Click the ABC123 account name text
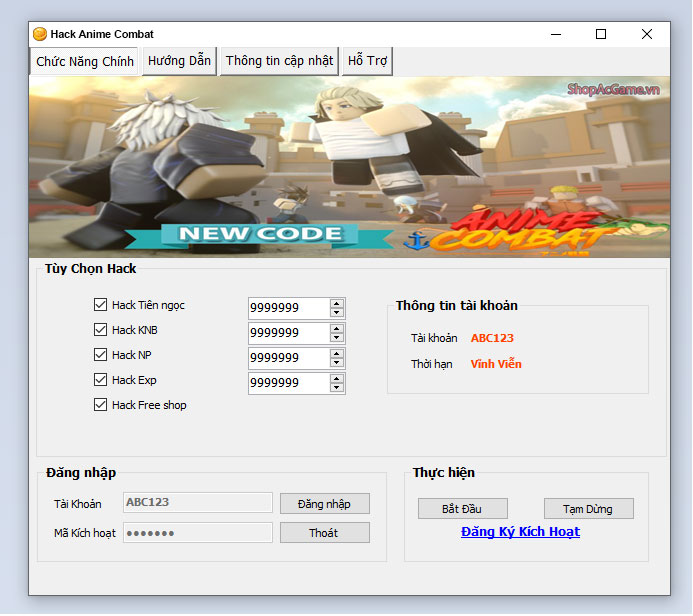The image size is (693, 616). coord(492,338)
